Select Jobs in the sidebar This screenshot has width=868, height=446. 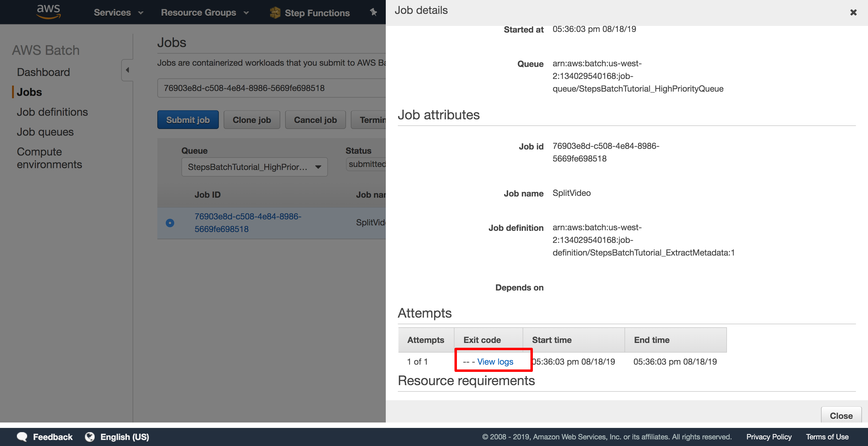(x=29, y=92)
